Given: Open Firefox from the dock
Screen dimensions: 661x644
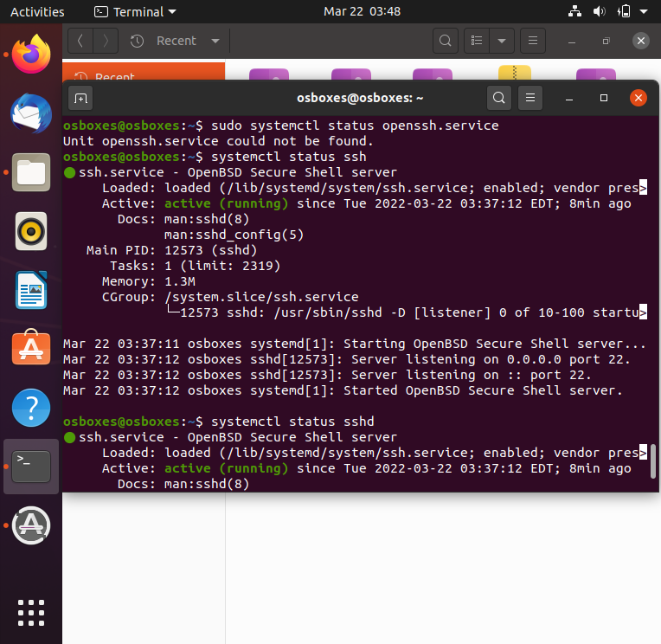Looking at the screenshot, I should pyautogui.click(x=31, y=55).
